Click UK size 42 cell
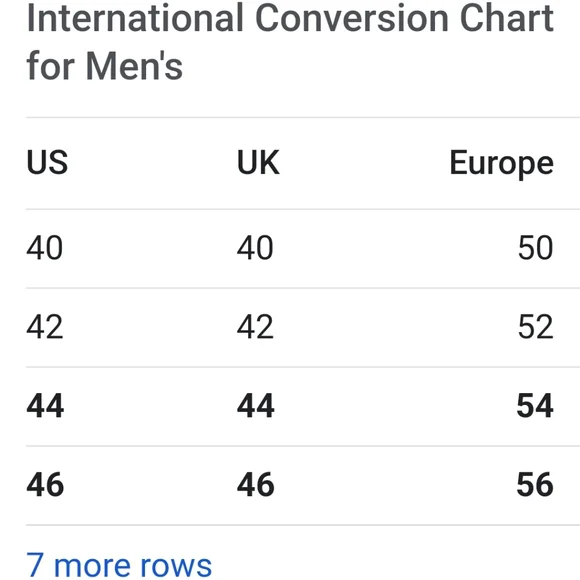The height and width of the screenshot is (580, 580). [x=255, y=327]
